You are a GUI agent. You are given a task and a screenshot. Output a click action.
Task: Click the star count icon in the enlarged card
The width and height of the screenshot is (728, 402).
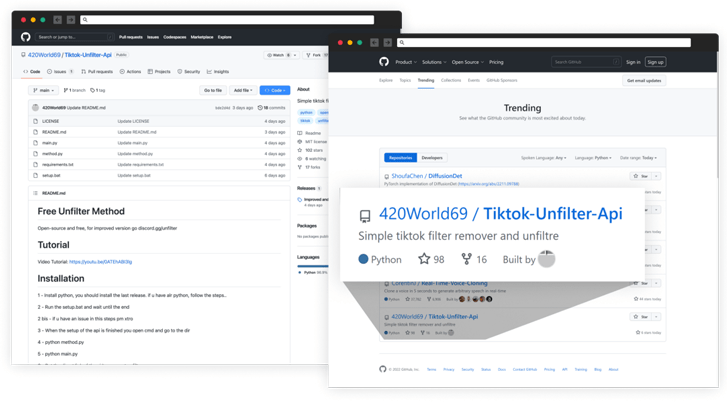tap(424, 259)
